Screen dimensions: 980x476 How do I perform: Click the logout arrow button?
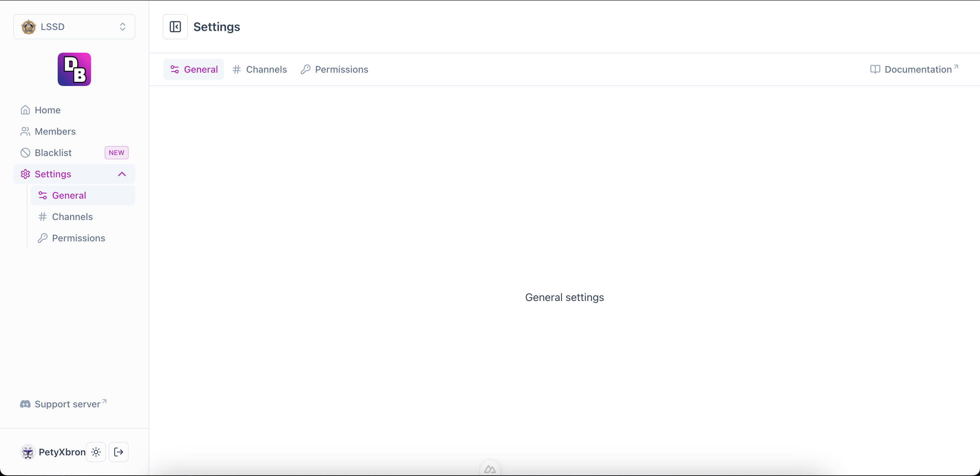[119, 452]
